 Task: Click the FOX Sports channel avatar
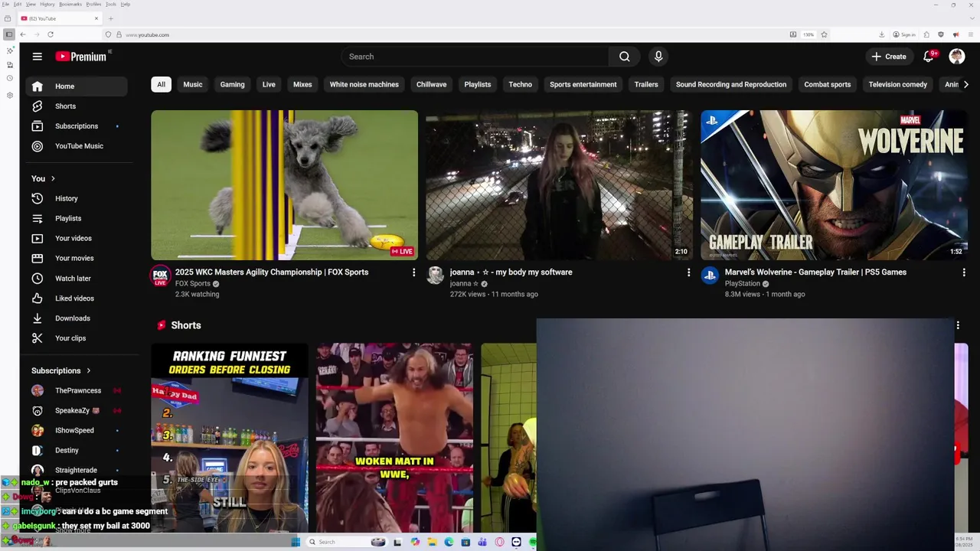click(160, 275)
